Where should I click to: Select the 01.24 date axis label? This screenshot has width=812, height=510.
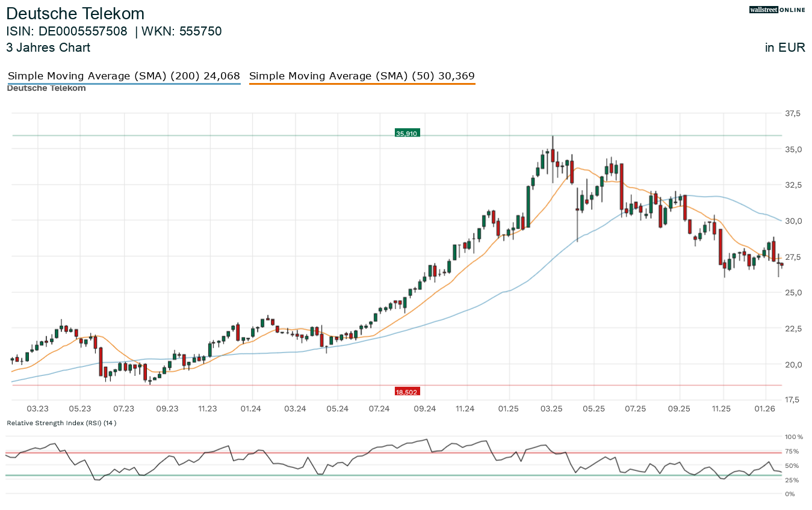(250, 408)
